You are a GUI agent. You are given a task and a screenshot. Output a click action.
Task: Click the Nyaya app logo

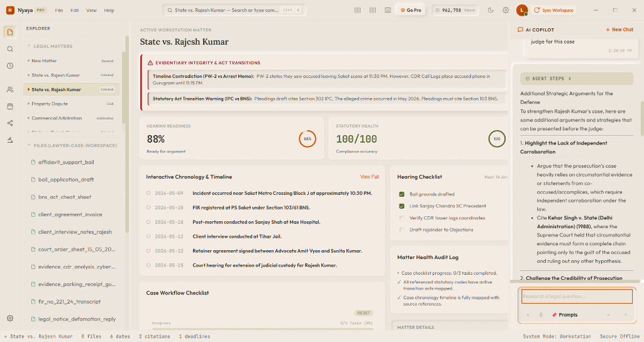tap(10, 10)
